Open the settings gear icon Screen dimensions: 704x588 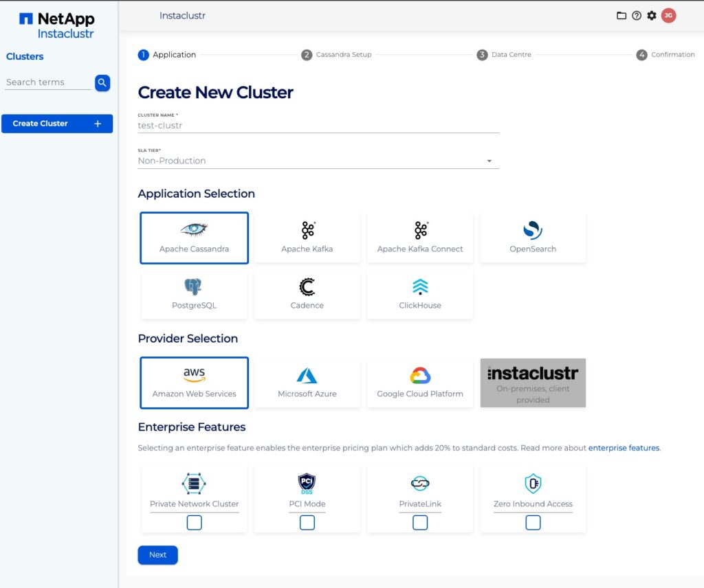[652, 16]
